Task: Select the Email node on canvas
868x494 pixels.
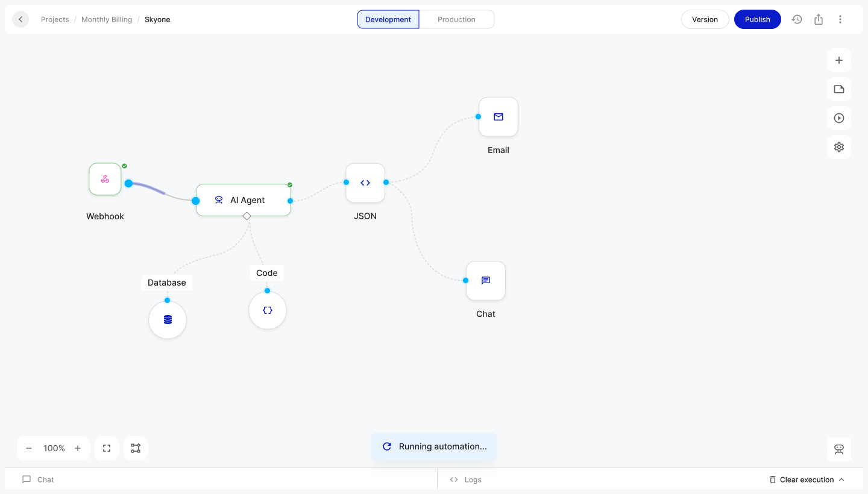Action: [498, 117]
